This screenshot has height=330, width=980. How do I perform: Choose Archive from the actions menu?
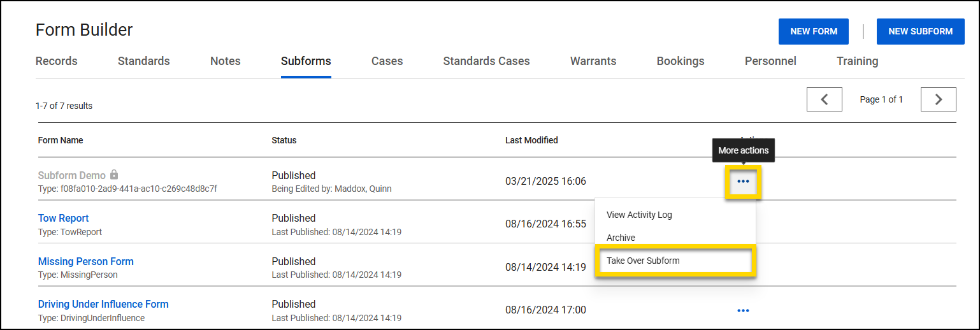[x=621, y=238]
